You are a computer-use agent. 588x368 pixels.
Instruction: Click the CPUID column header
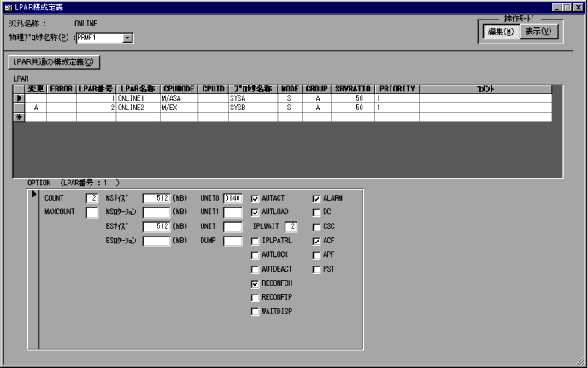pyautogui.click(x=214, y=89)
